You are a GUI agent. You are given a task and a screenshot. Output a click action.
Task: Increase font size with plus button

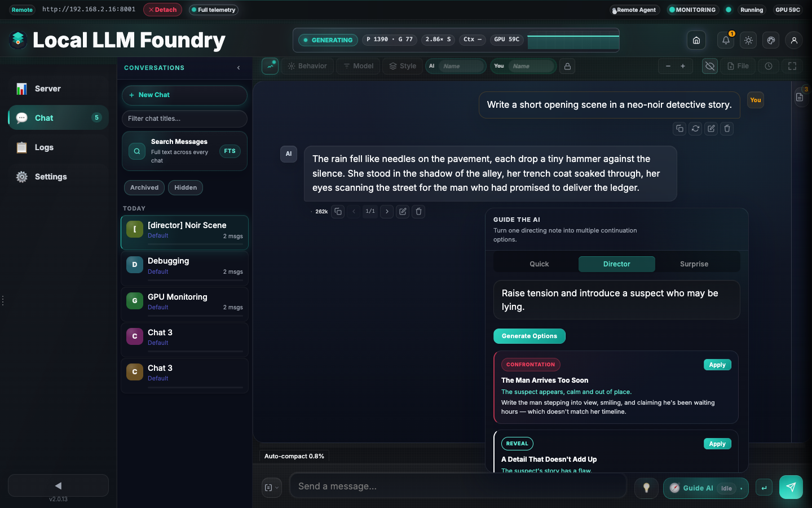pyautogui.click(x=683, y=66)
